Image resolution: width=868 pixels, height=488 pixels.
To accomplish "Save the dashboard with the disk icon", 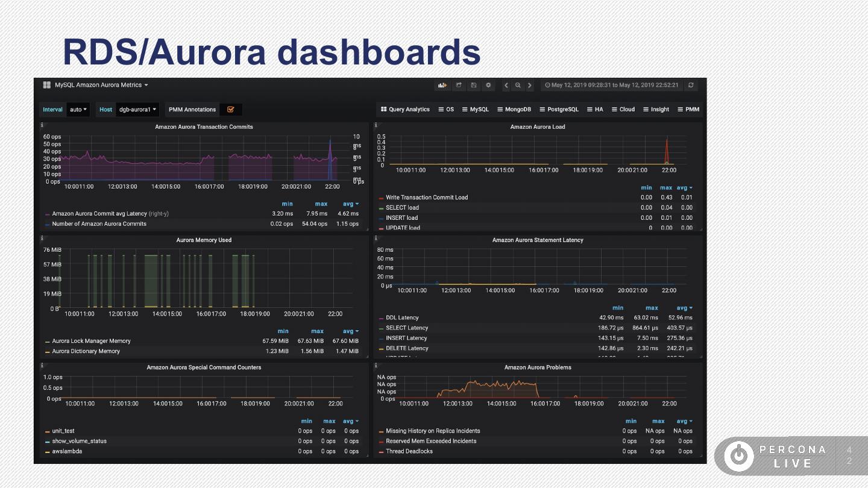I will (474, 86).
